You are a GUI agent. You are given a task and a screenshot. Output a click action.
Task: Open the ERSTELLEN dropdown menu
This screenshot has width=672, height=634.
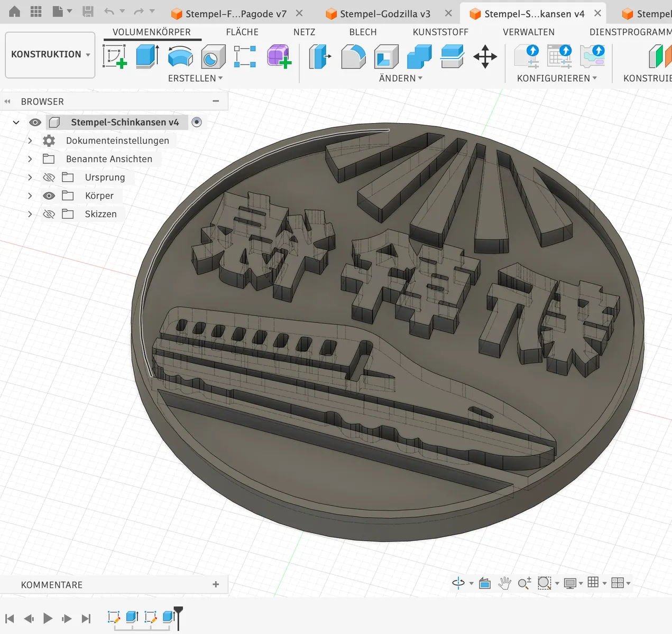point(195,78)
